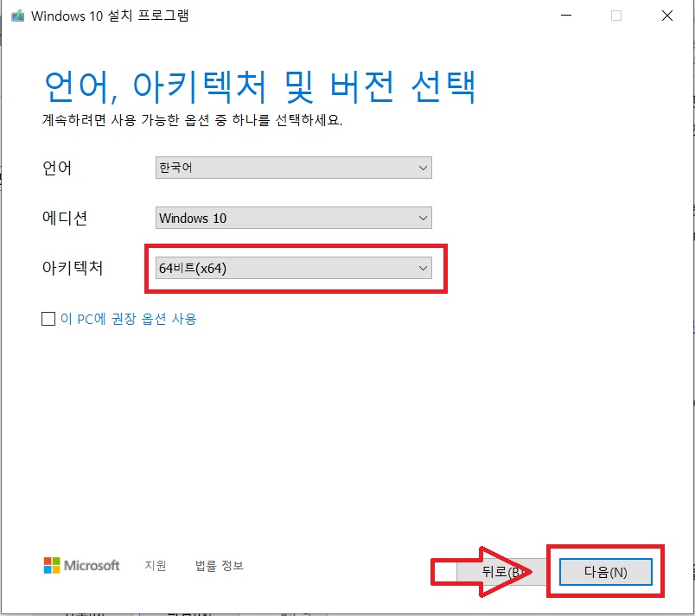The height and width of the screenshot is (616, 695).
Task: Open the 에디션 Windows 10 dropdown
Action: pos(293,218)
